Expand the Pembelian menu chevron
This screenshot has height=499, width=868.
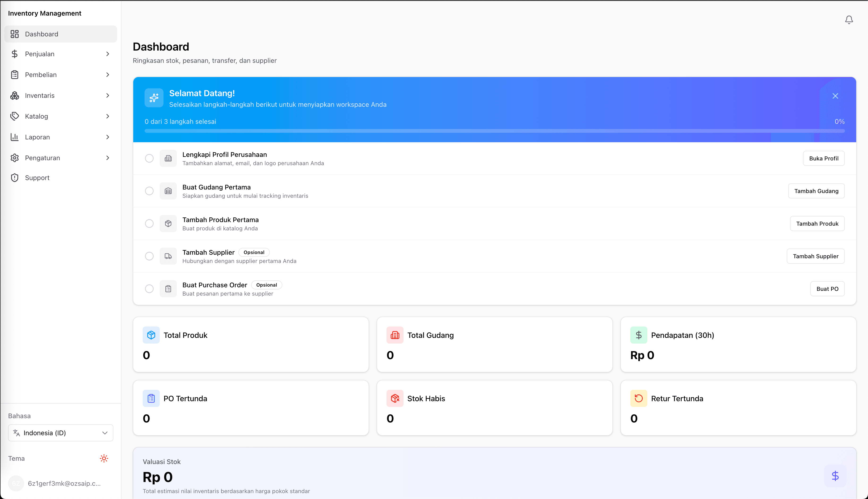(x=107, y=75)
